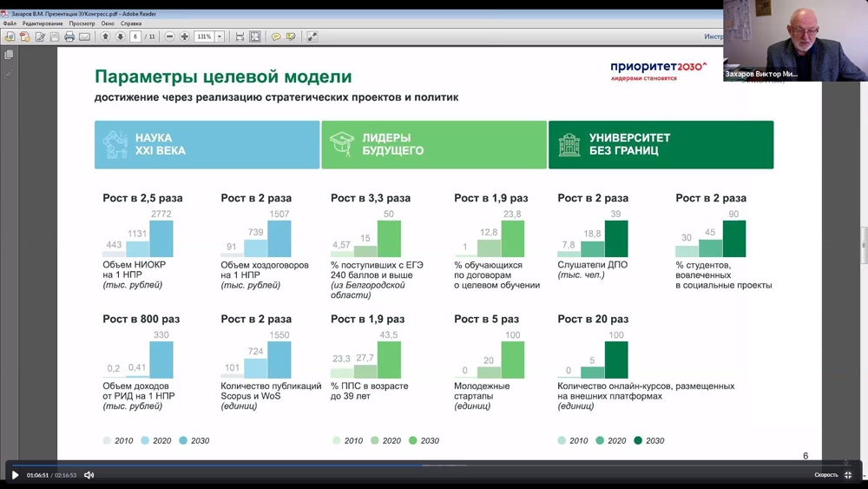The width and height of the screenshot is (868, 489).
Task: Go to next page with down arrow
Action: (x=121, y=37)
